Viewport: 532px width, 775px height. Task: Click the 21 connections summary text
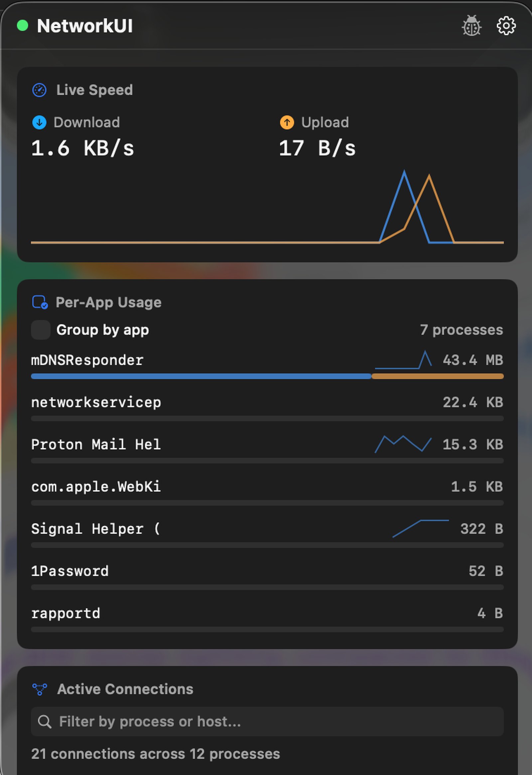pos(155,754)
